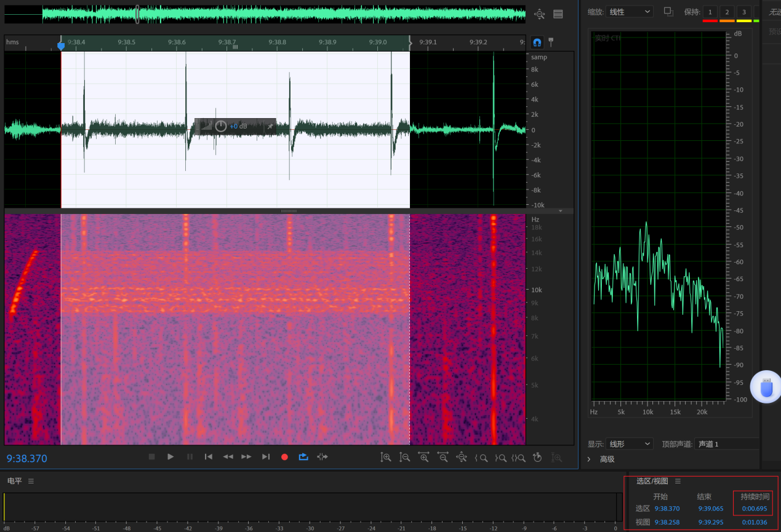Click the red Record button
Image resolution: width=781 pixels, height=532 pixels.
284,457
